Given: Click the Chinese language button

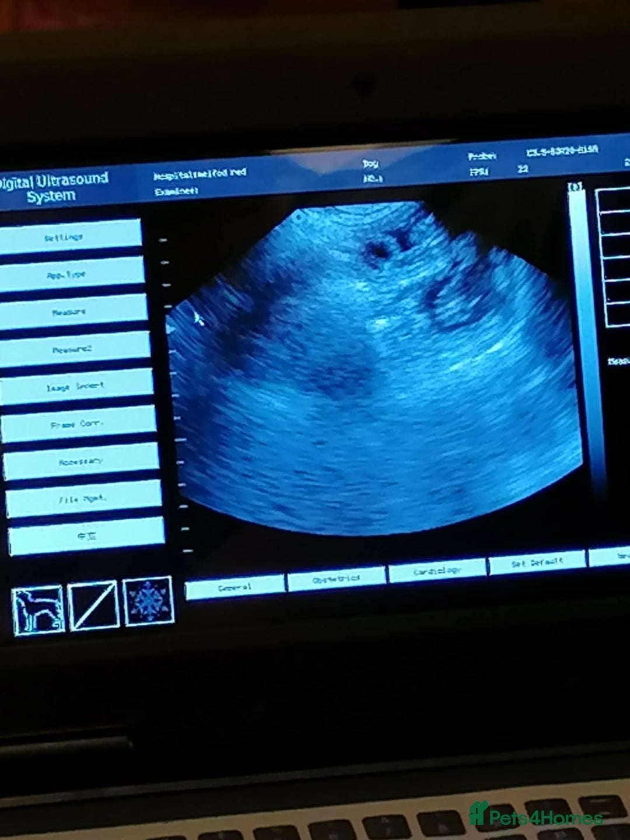Looking at the screenshot, I should (86, 536).
